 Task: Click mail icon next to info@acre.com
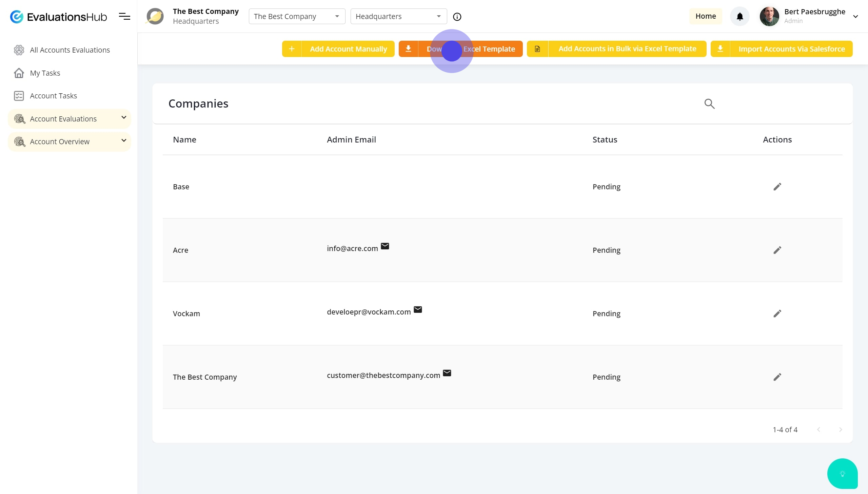(385, 246)
